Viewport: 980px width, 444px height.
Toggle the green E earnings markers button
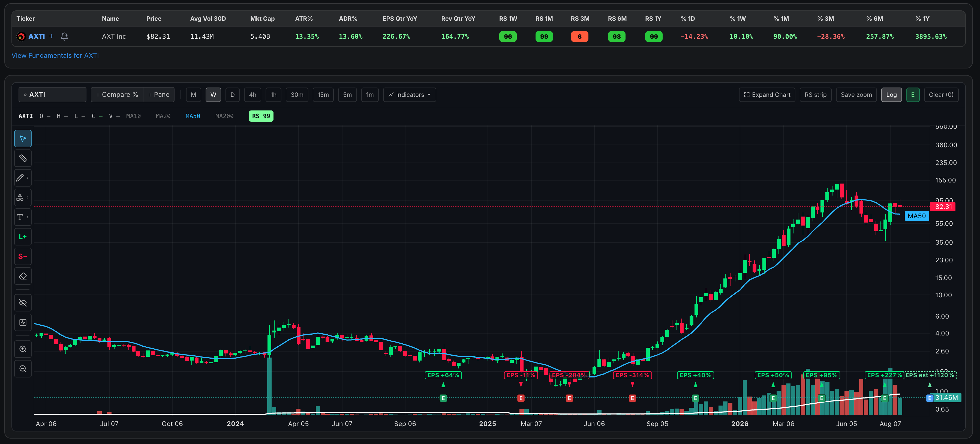[913, 95]
